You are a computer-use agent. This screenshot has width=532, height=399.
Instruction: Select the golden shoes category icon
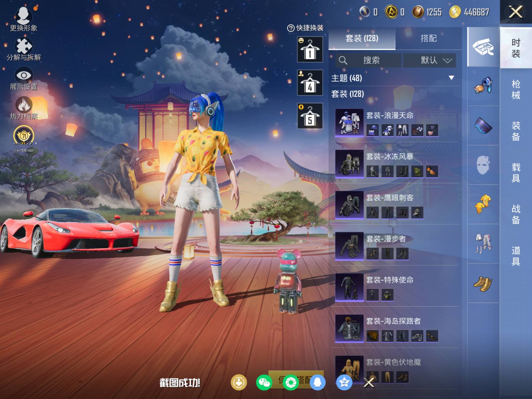(x=483, y=283)
